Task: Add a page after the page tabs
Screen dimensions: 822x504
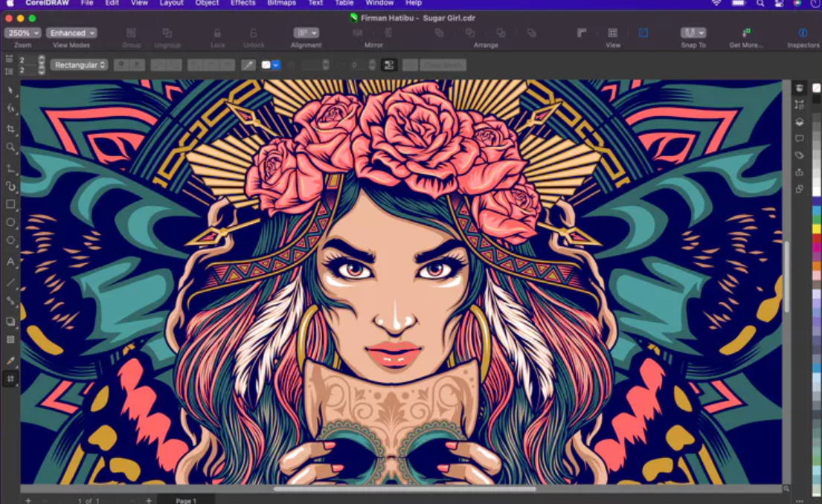Action: point(149,500)
